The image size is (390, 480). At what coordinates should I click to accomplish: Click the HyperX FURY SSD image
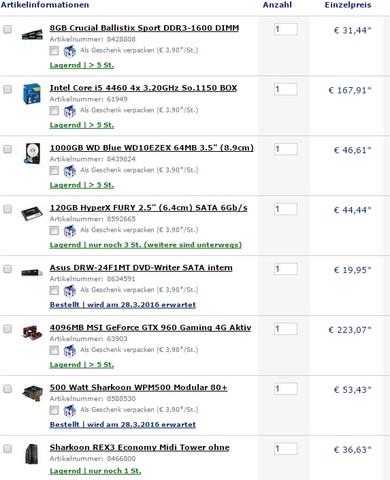(32, 213)
